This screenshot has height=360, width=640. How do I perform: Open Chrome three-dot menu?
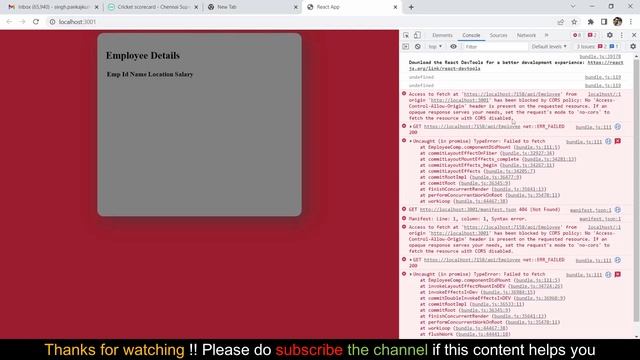point(631,22)
